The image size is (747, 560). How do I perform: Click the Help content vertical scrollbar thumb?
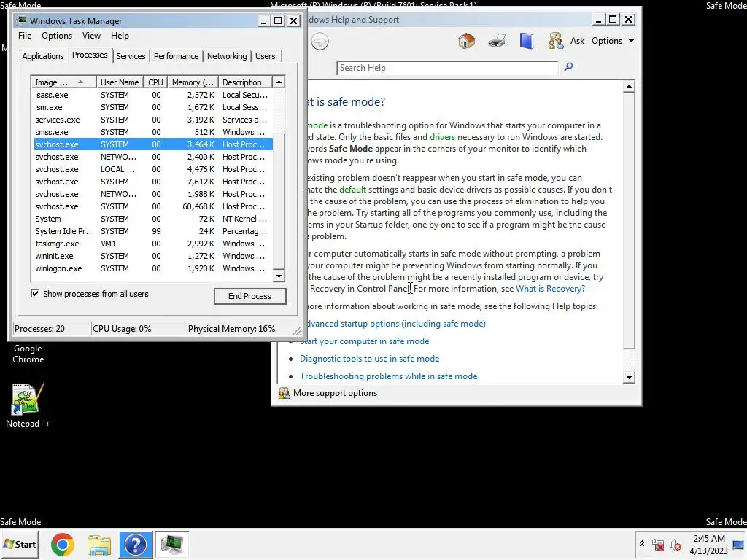click(629, 220)
